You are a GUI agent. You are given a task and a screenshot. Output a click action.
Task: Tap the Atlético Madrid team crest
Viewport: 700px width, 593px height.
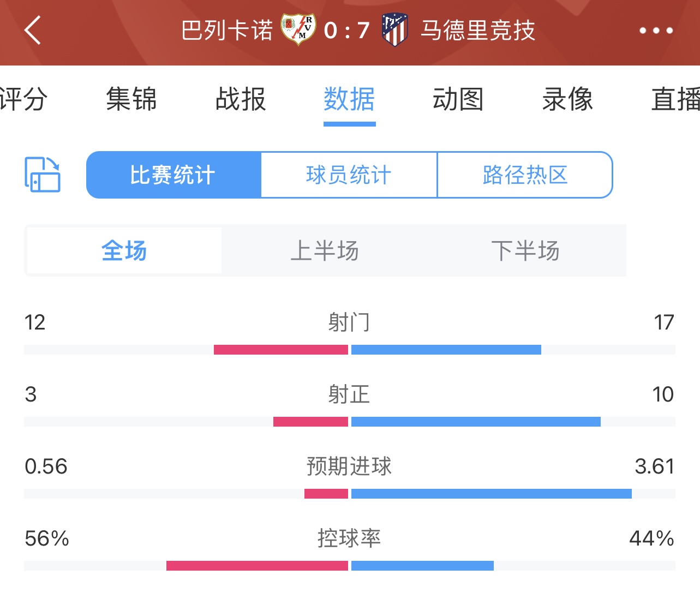click(394, 30)
